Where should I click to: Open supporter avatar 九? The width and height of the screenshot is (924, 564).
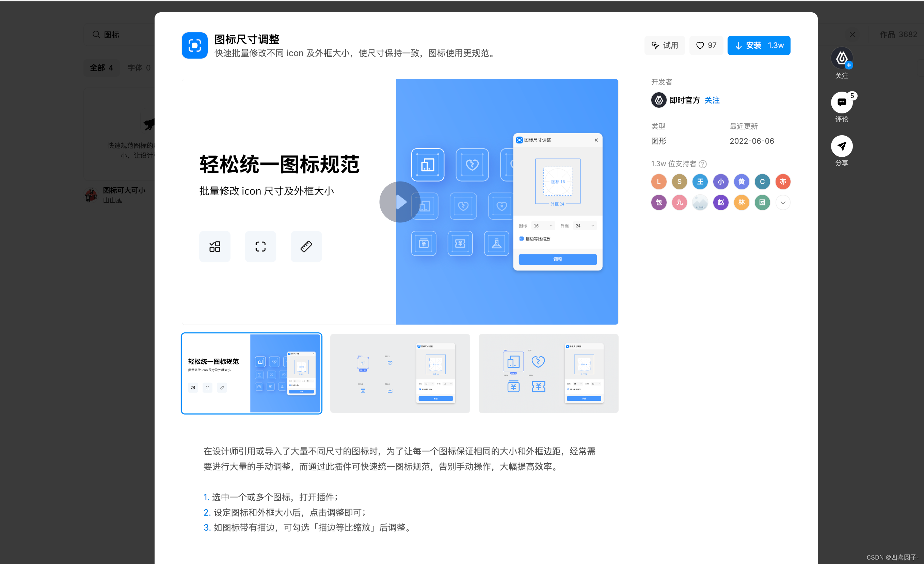tap(679, 203)
